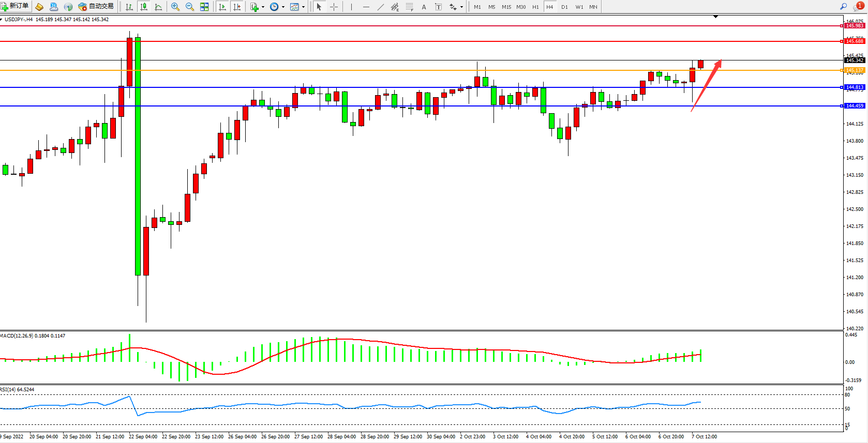
Task: Pick the trendline drawing tool
Action: coord(381,7)
